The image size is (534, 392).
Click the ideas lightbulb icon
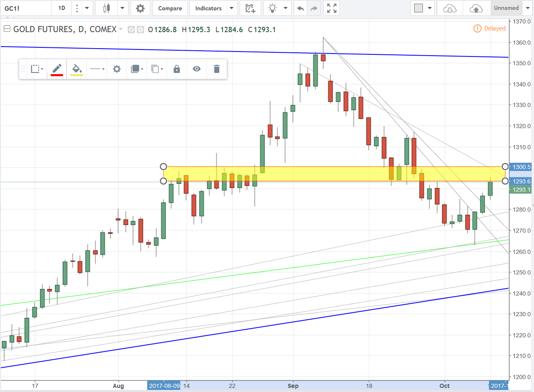tap(272, 8)
